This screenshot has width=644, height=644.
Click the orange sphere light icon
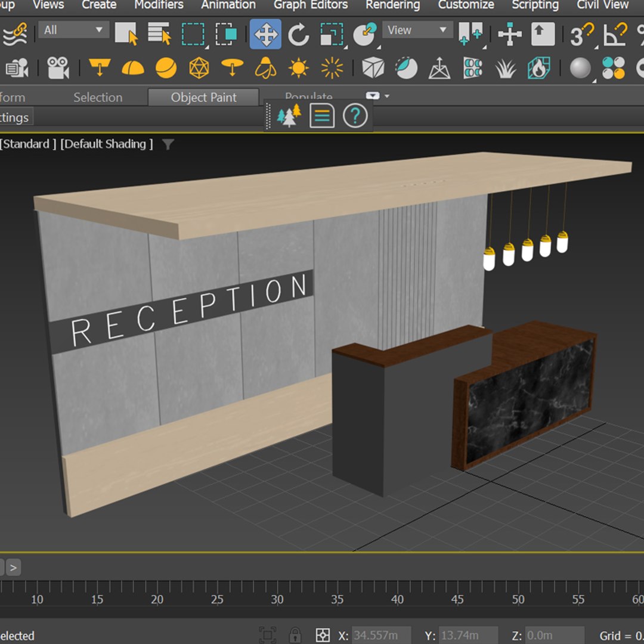pos(166,68)
